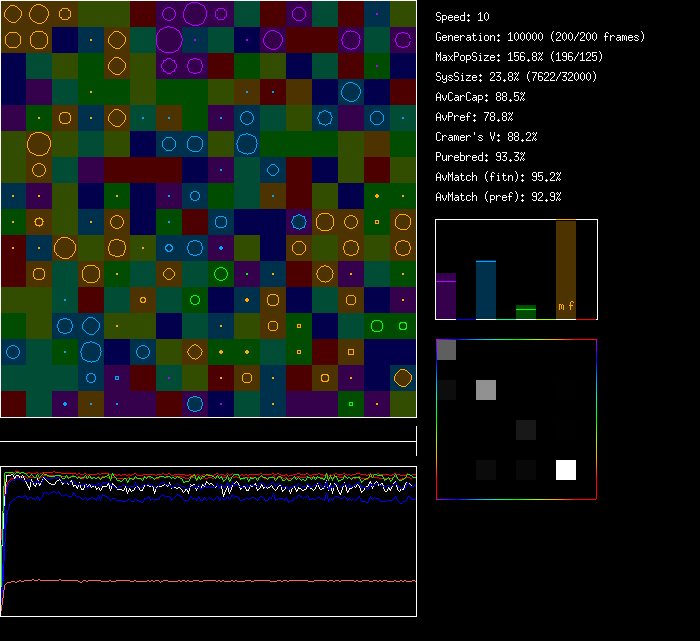The width and height of the screenshot is (700, 641).
Task: Click the filled orange circle near grid's bottom-right corner
Action: [403, 377]
